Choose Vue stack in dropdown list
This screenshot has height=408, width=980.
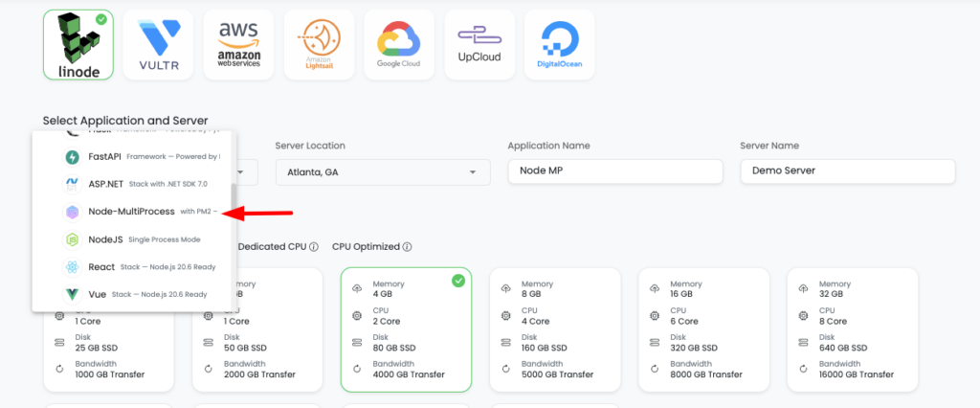tap(132, 294)
